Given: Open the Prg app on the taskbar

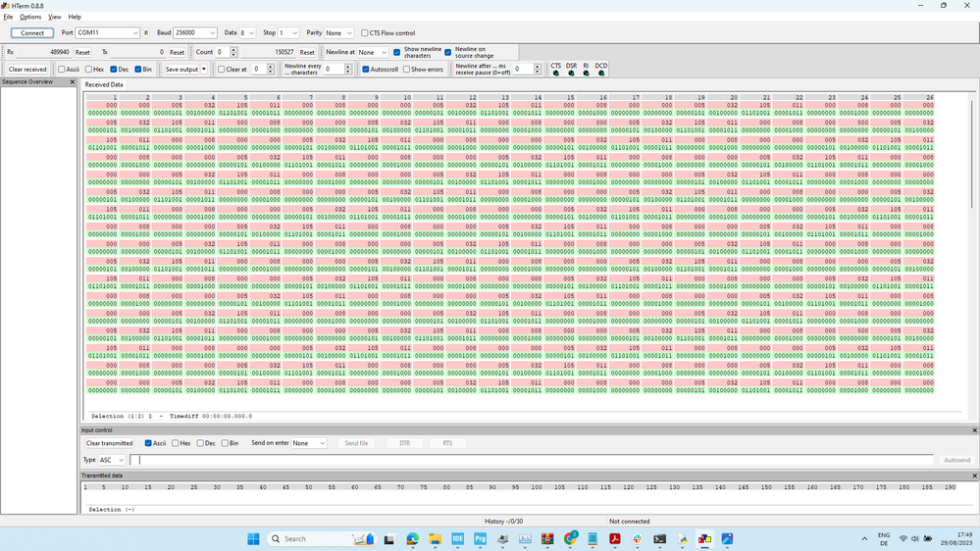Looking at the screenshot, I should click(x=480, y=538).
